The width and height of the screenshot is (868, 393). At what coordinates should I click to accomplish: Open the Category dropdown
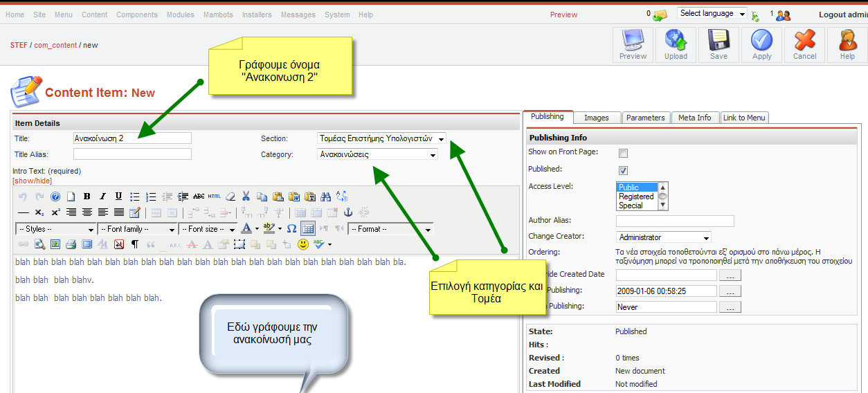(x=377, y=154)
